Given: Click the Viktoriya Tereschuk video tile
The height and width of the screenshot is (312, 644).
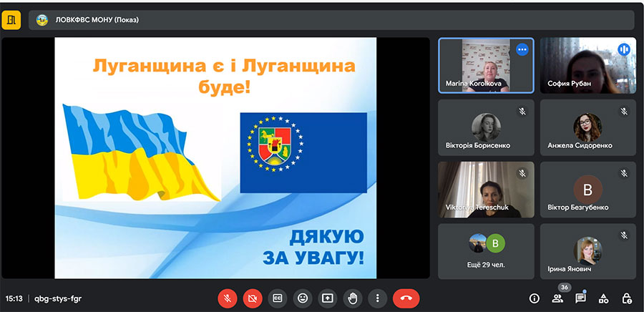Looking at the screenshot, I should coord(487,189).
